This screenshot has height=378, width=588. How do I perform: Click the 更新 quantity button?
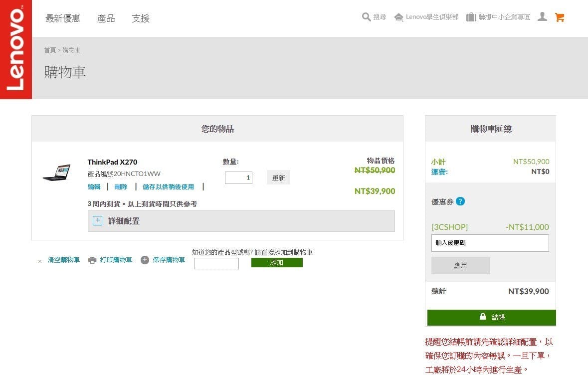pyautogui.click(x=278, y=178)
